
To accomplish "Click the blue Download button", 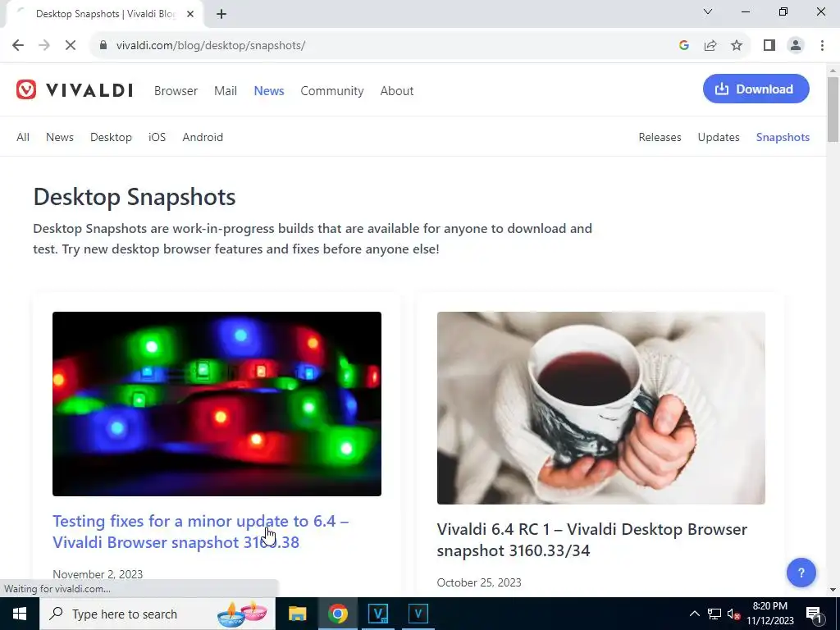I will [756, 89].
